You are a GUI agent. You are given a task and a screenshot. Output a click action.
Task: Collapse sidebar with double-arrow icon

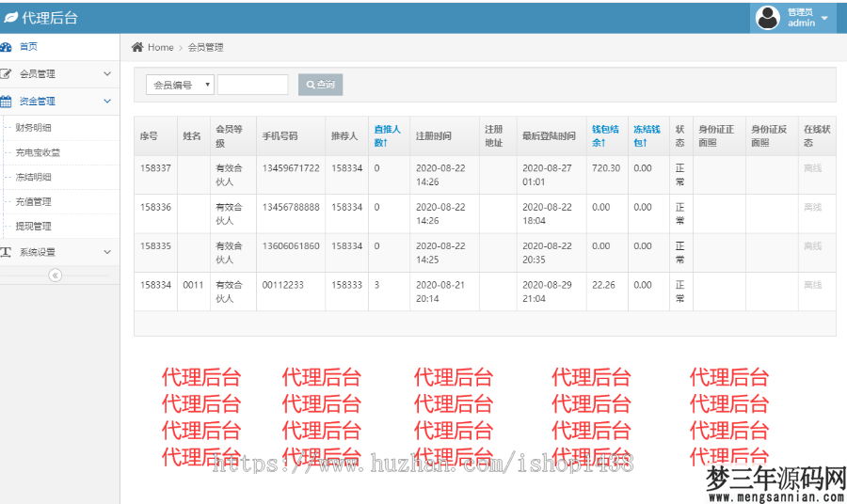[x=56, y=276]
